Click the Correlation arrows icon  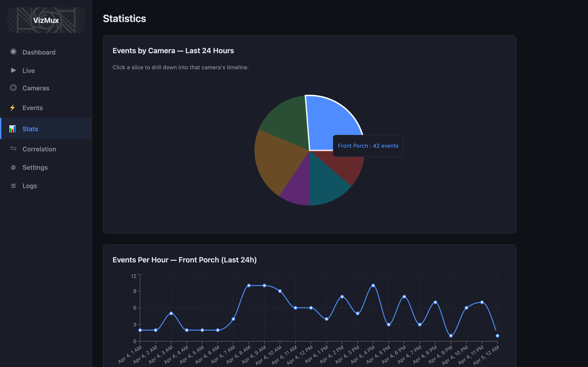13,149
